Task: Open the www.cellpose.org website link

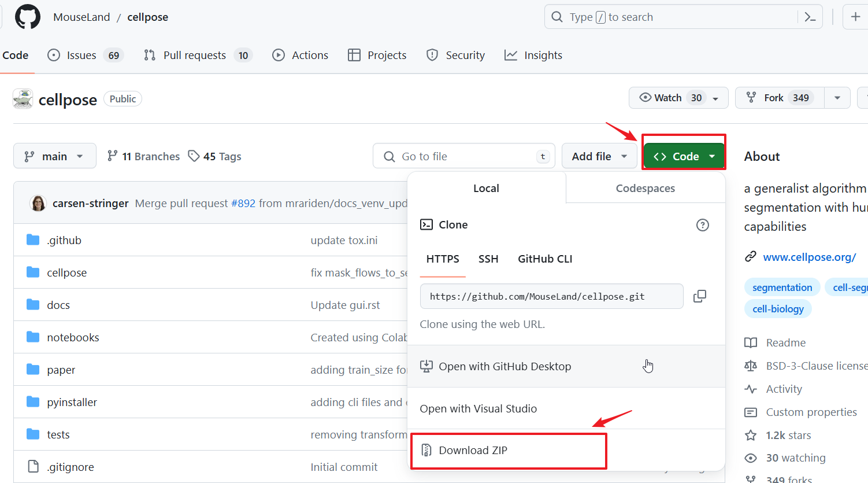Action: (x=809, y=257)
